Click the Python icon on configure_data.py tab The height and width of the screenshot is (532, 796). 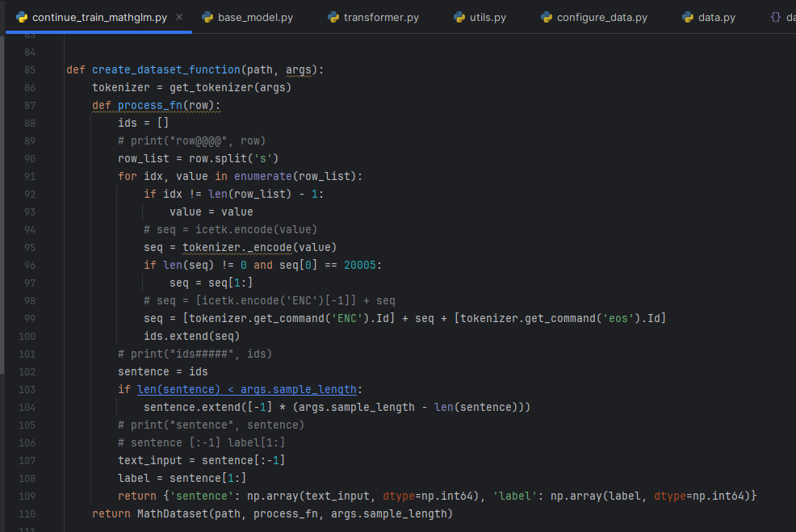click(547, 17)
